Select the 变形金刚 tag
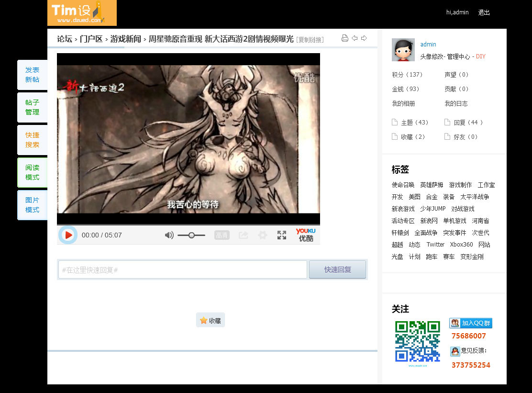Screen dimensions: 532x393 472,257
